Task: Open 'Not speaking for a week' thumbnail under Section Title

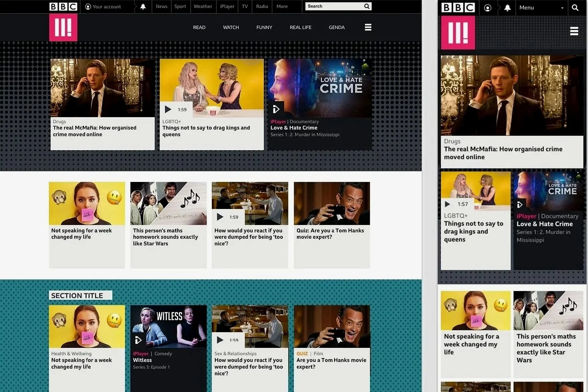Action: [87, 327]
